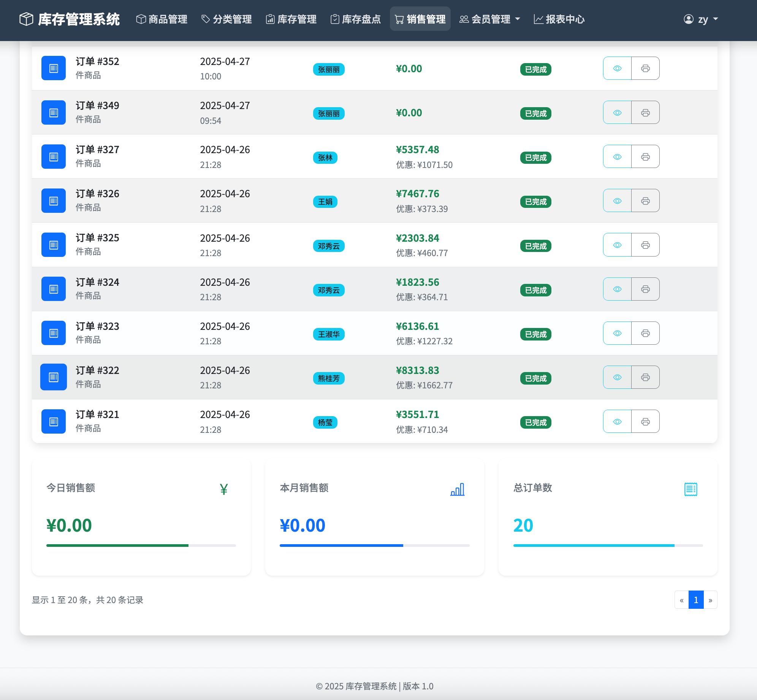Click the receipt icon in total orders card
Image resolution: width=757 pixels, height=700 pixels.
(x=690, y=489)
